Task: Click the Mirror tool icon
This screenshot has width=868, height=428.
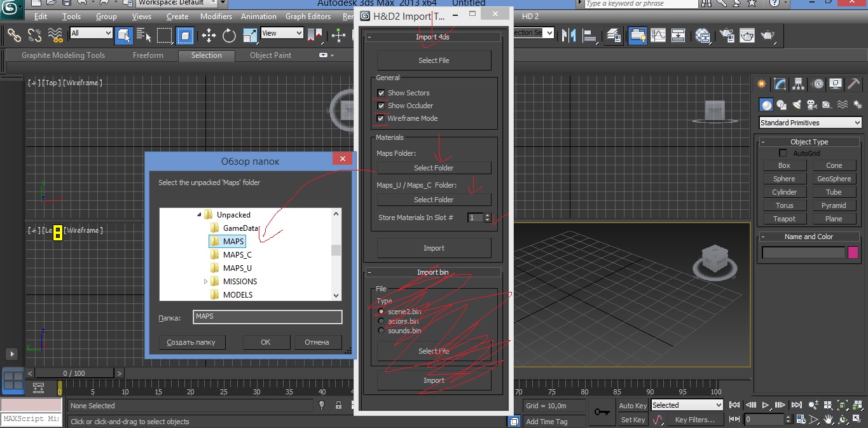Action: coord(569,35)
